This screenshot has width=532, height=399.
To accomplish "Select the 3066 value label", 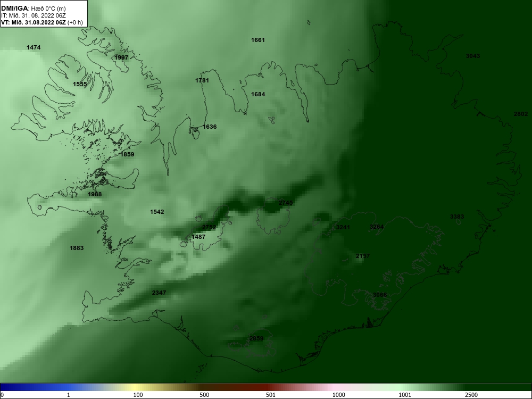I will pos(380,295).
